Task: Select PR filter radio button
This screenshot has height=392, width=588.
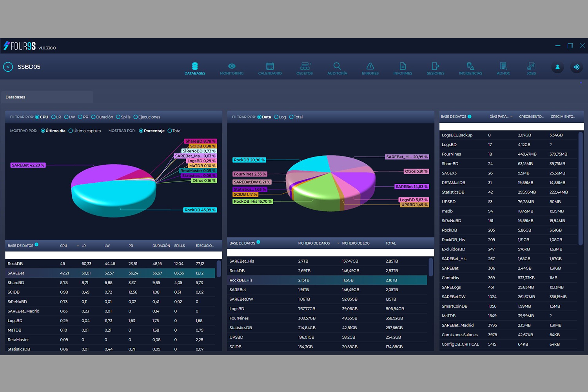Action: 80,117
